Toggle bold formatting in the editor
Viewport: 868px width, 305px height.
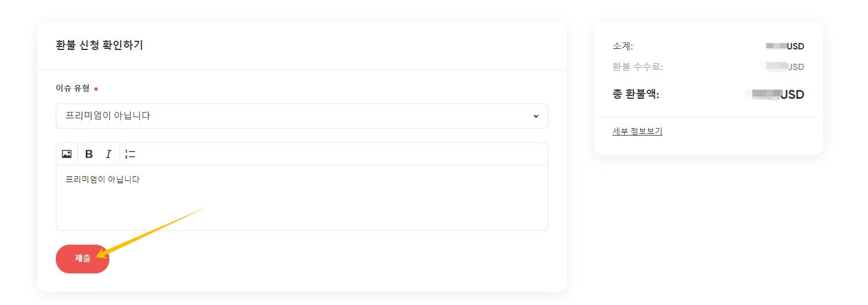[x=89, y=154]
